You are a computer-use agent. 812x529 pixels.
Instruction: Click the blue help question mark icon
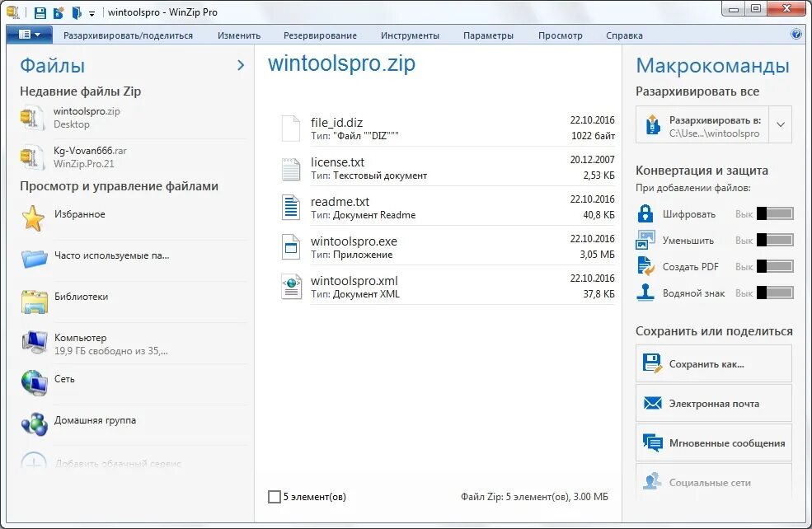point(796,34)
